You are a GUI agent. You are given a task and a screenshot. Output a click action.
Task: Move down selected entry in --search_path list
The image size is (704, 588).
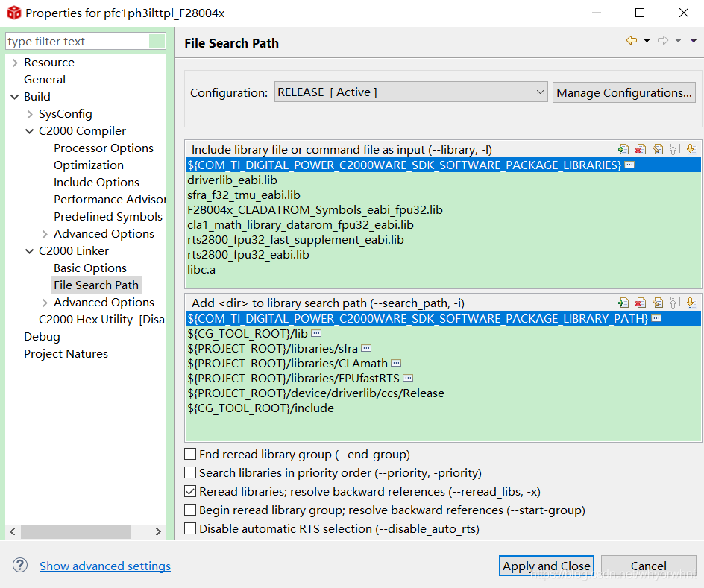(x=692, y=303)
